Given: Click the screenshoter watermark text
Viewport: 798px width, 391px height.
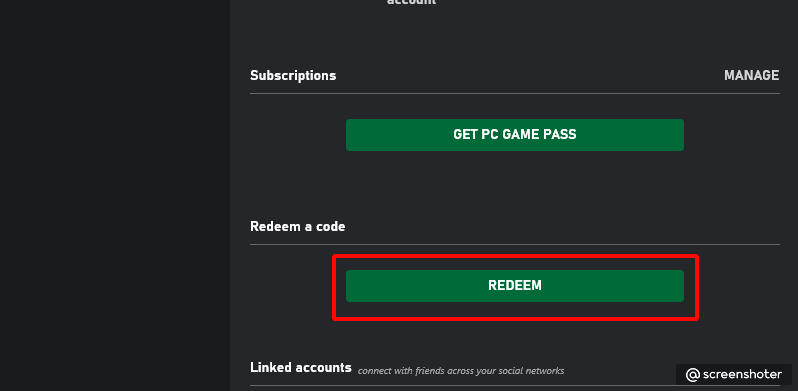Looking at the screenshot, I should [742, 375].
